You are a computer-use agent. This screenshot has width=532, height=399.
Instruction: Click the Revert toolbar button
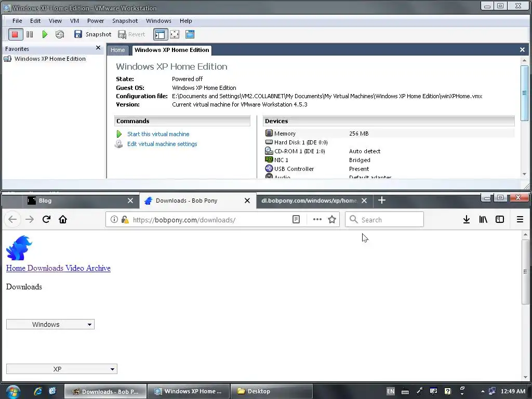click(x=131, y=34)
